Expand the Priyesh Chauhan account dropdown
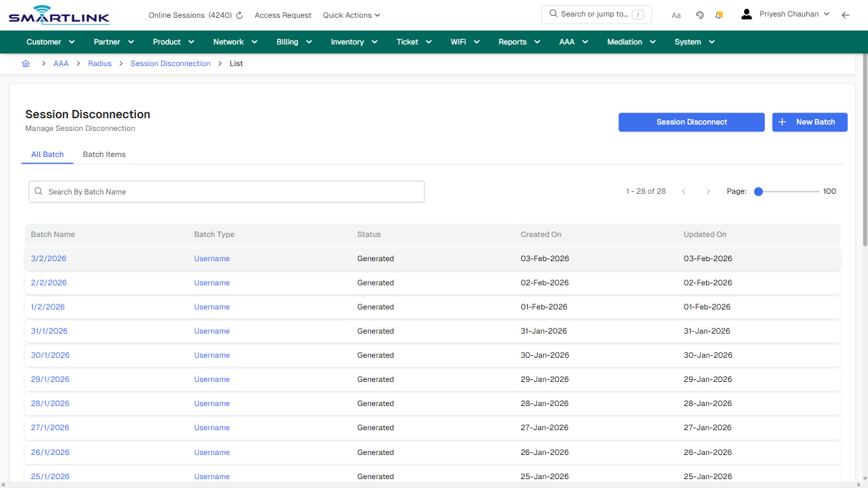 [x=827, y=13]
